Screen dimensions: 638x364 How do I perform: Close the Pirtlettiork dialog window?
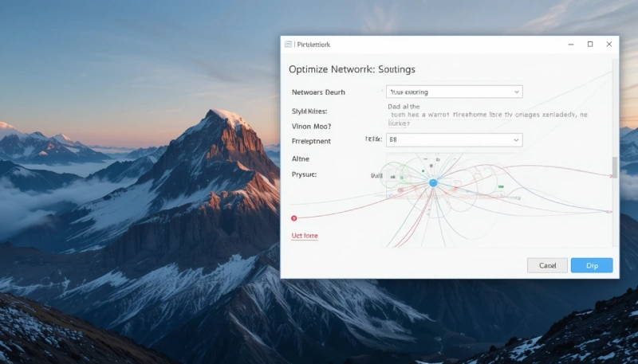click(608, 45)
